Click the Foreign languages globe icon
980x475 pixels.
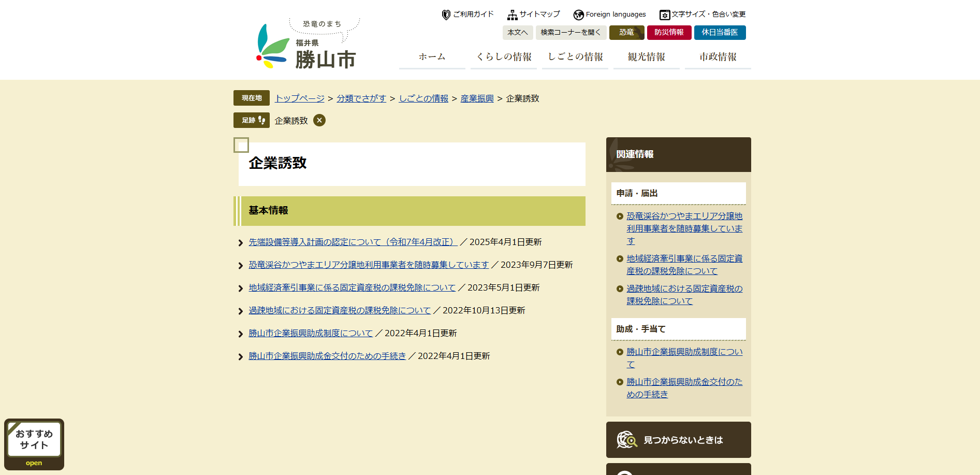(579, 15)
